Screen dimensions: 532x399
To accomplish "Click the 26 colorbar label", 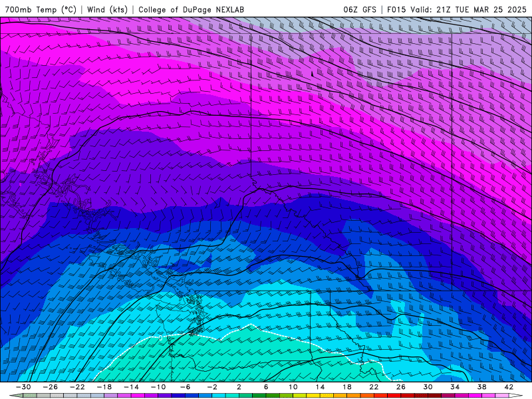I will pyautogui.click(x=401, y=387).
